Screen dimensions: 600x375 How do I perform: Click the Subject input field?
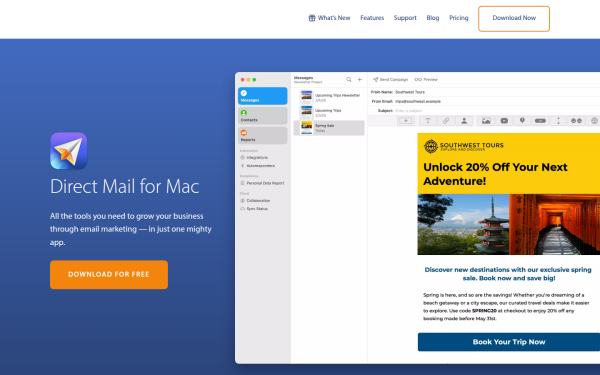485,111
